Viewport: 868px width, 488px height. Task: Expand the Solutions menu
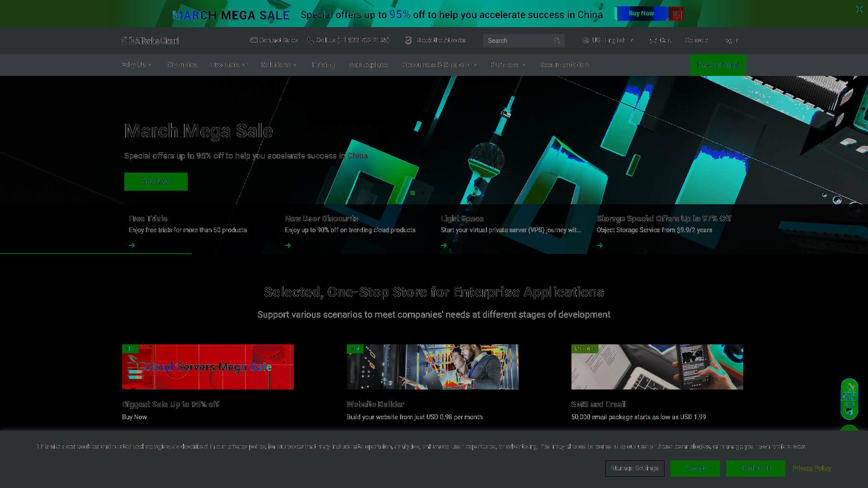279,65
